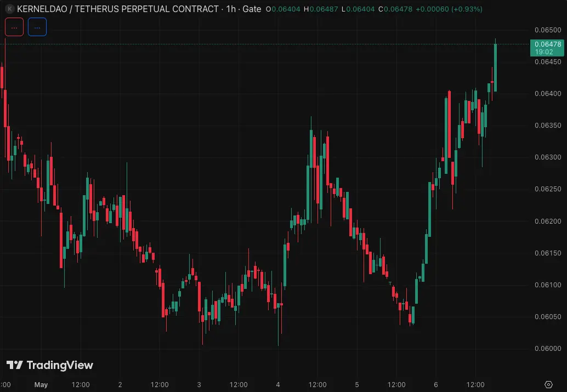This screenshot has width=567, height=392.
Task: Click date label 3 on time axis
Action: click(199, 385)
